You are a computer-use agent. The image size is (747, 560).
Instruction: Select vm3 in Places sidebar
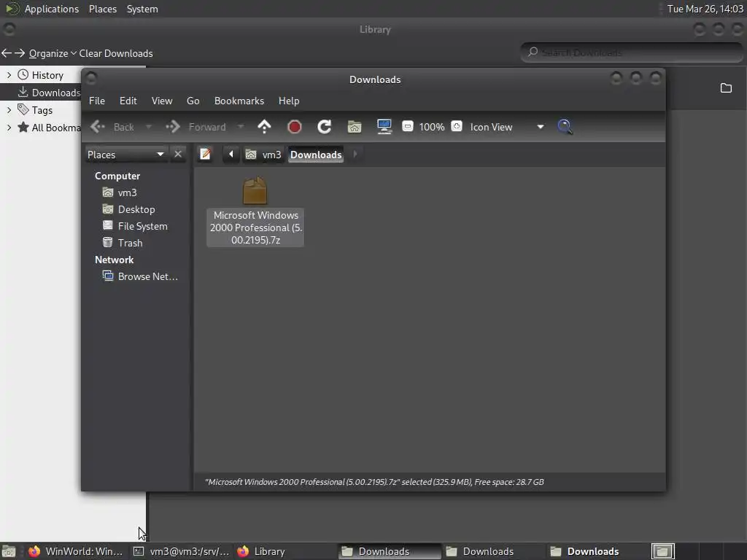click(x=120, y=192)
